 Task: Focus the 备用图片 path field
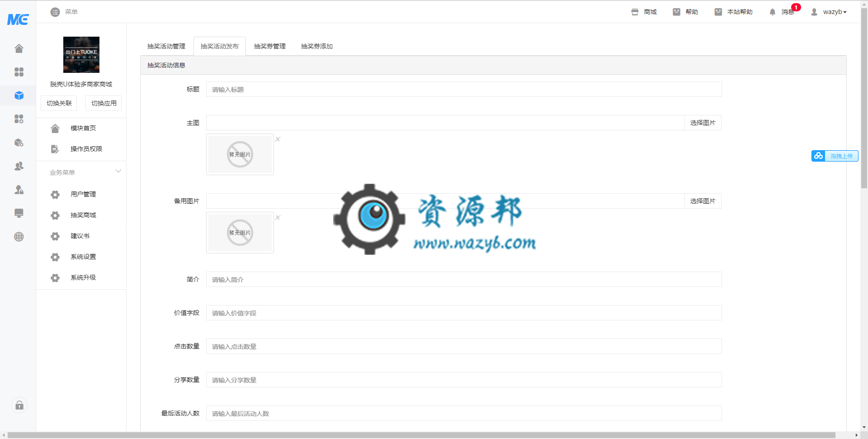(445, 201)
